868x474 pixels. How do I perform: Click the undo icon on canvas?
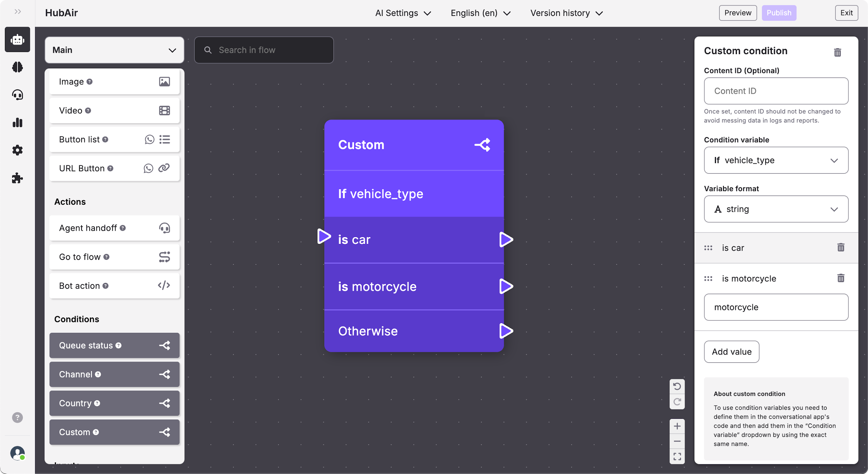tap(677, 386)
